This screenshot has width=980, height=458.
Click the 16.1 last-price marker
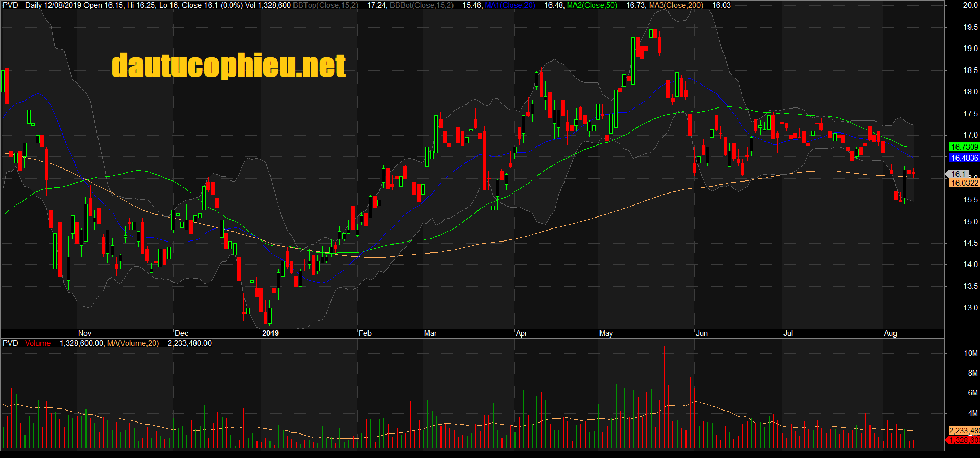958,174
